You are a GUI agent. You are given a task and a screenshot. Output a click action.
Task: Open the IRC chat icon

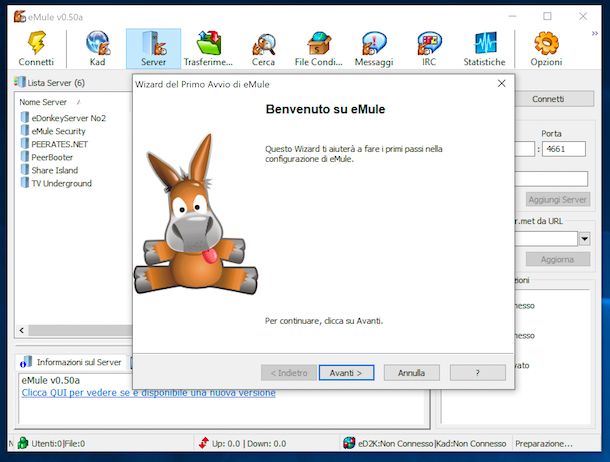point(429,43)
